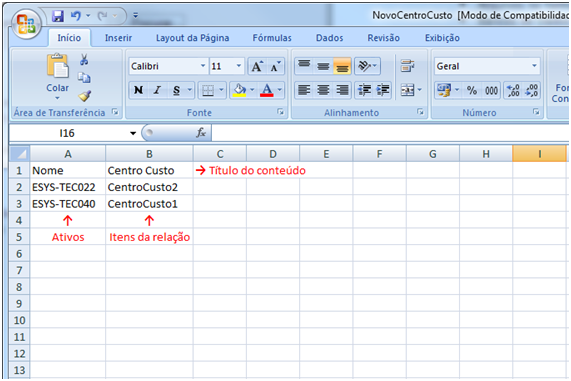The image size is (571, 381).
Task: Select column B header
Action: pyautogui.click(x=149, y=154)
